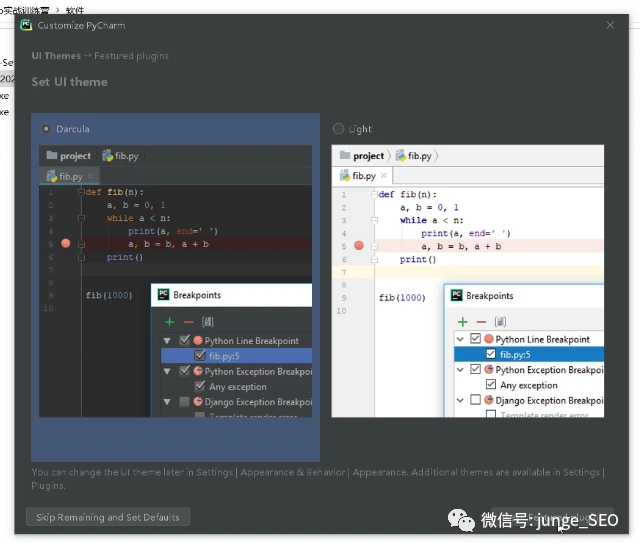Click the PC icon in Light Breakpoints title
Viewport: 640px width, 551px height.
click(x=456, y=296)
